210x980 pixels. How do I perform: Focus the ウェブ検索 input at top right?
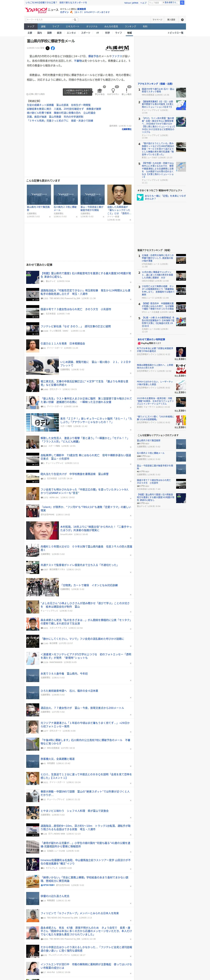(155, 3)
